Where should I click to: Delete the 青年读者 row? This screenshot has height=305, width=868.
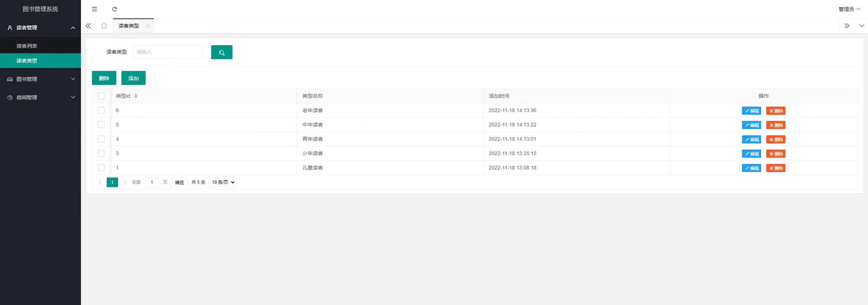[x=776, y=140]
